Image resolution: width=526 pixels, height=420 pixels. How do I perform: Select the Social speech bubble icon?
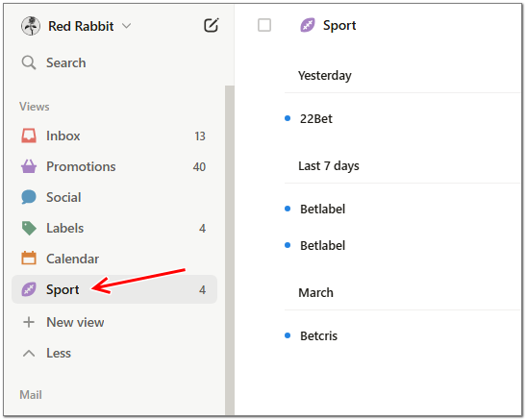(29, 197)
